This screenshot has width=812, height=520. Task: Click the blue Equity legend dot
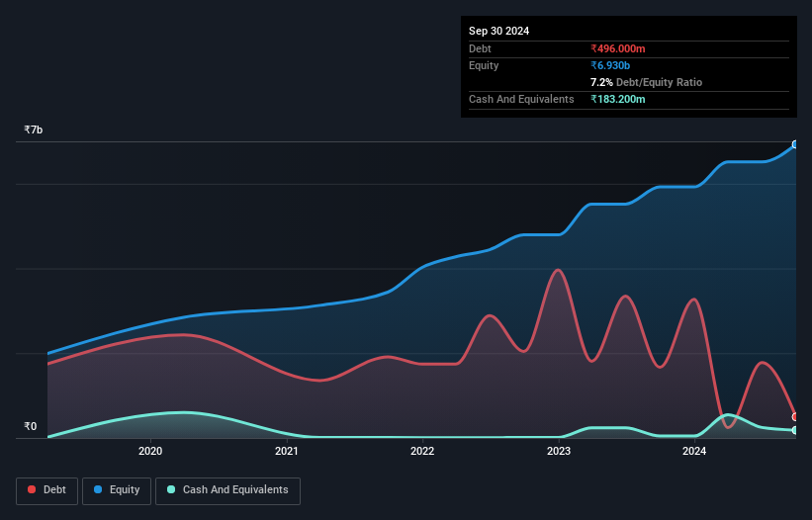coord(98,489)
